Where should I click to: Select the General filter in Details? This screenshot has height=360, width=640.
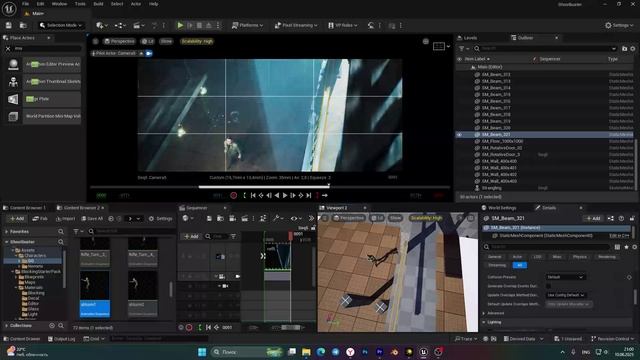pos(495,257)
